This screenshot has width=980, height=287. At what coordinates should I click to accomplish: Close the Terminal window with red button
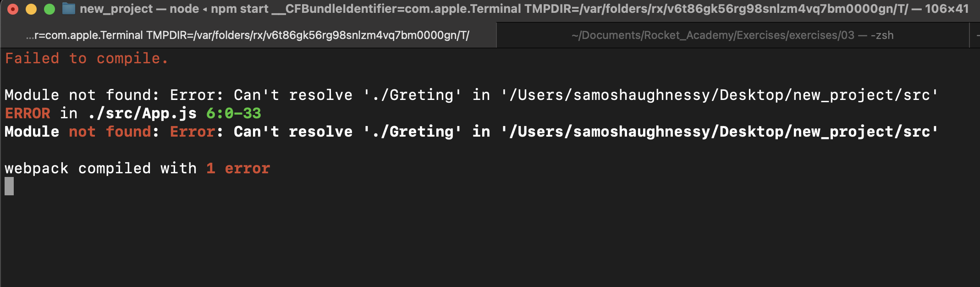(x=13, y=9)
